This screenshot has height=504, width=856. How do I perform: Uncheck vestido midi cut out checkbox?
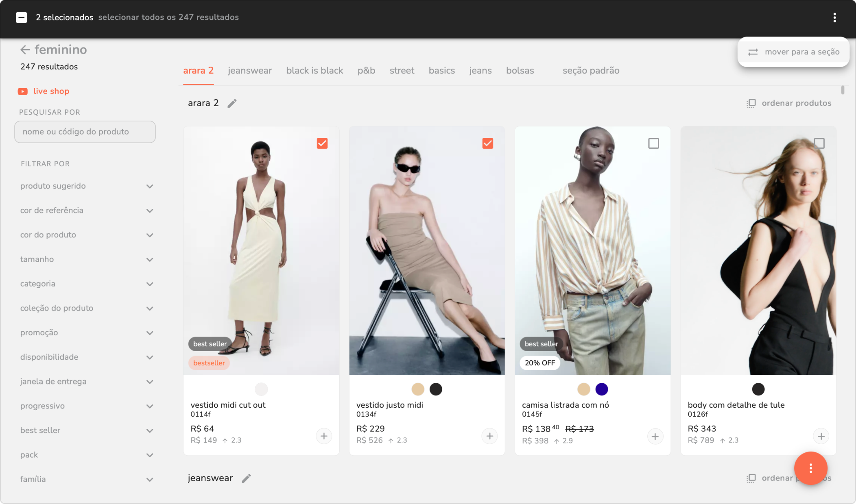pyautogui.click(x=322, y=143)
